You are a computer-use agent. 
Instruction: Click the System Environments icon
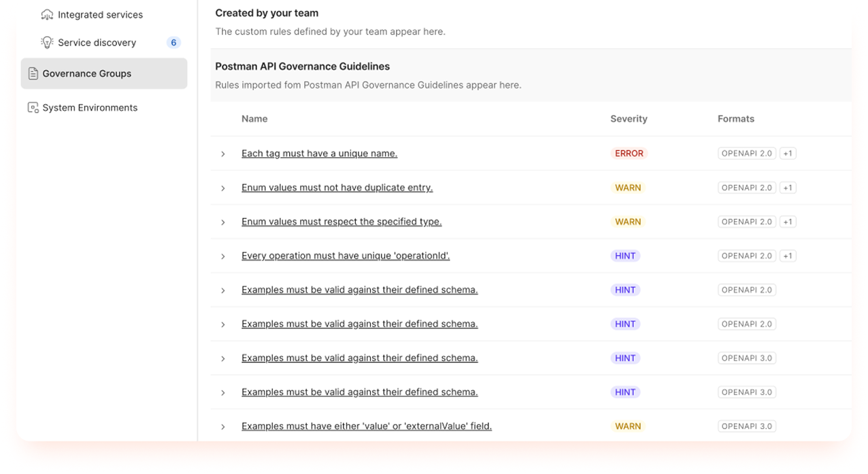33,107
